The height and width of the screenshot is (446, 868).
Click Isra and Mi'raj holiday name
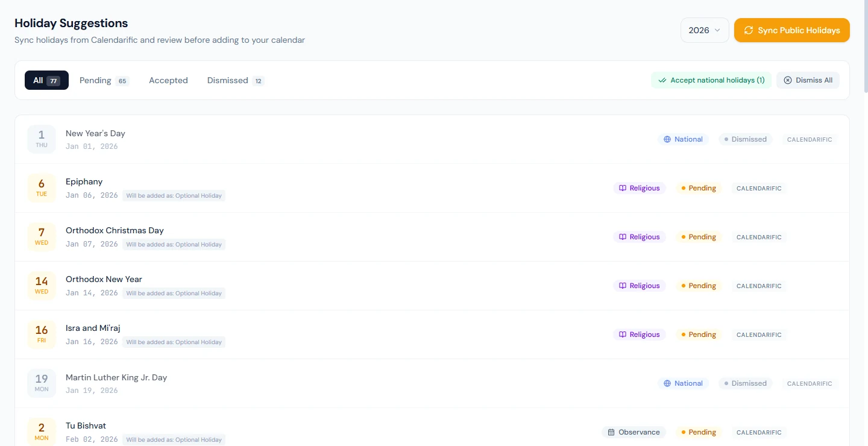point(93,328)
